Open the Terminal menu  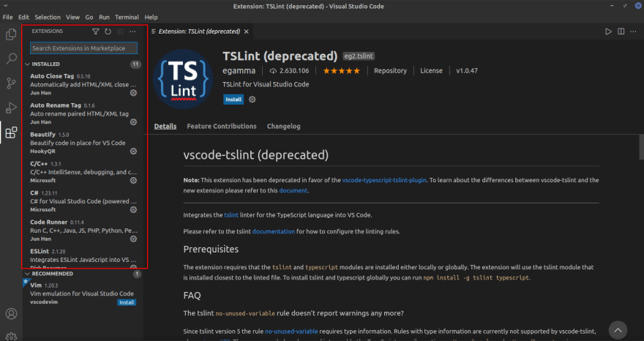click(127, 18)
